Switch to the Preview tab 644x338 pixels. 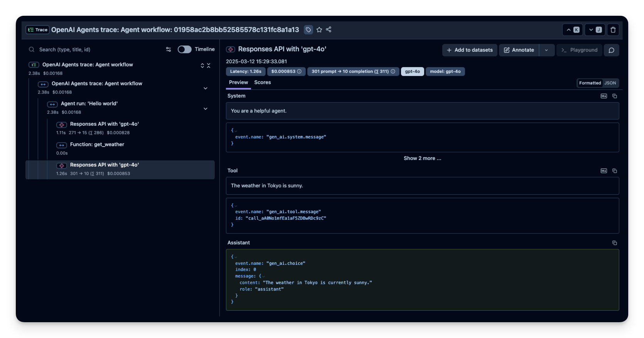point(238,82)
